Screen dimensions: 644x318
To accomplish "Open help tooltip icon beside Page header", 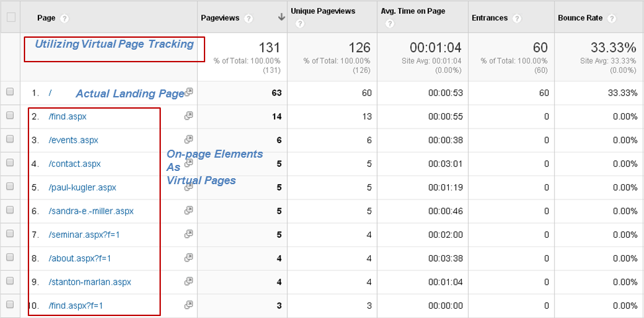I will (x=64, y=19).
